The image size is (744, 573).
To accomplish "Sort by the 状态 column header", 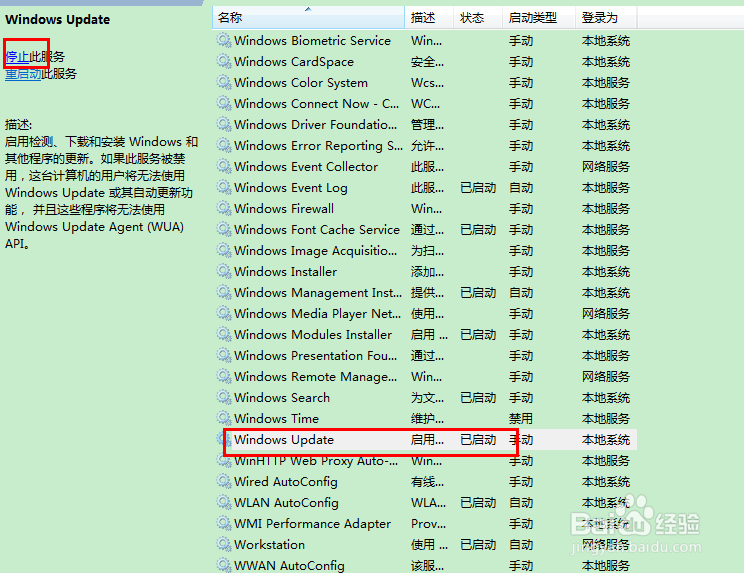I will (478, 18).
